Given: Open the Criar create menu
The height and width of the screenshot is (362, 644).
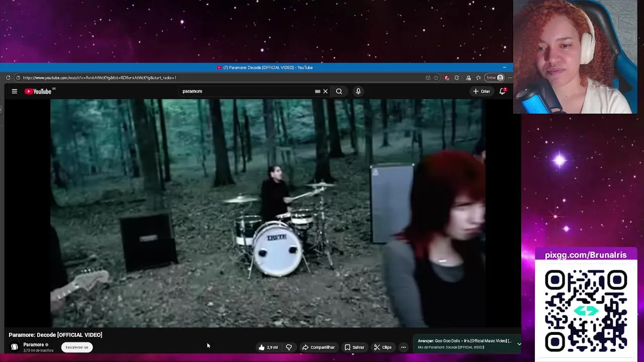Looking at the screenshot, I should [x=481, y=91].
